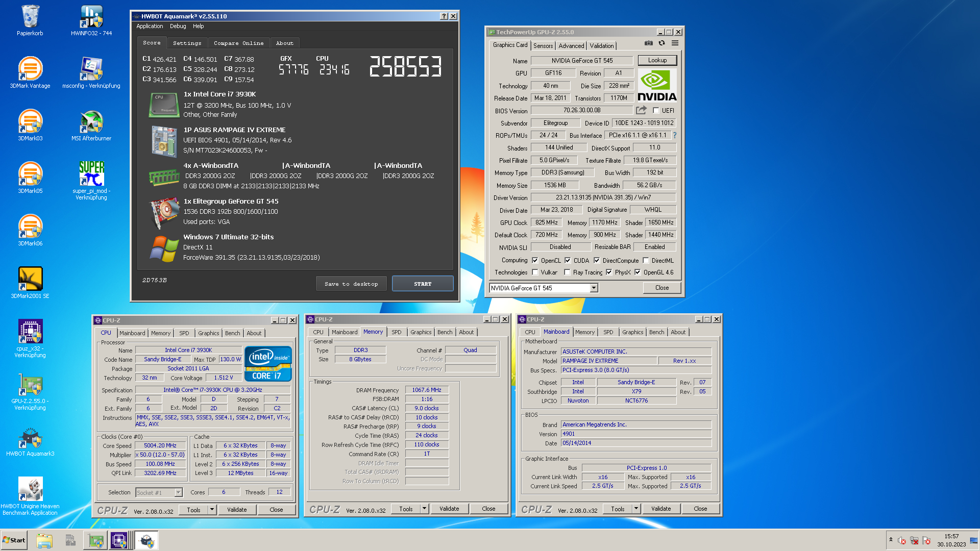Open Help menu in Aquamark
980x551 pixels.
coord(198,26)
